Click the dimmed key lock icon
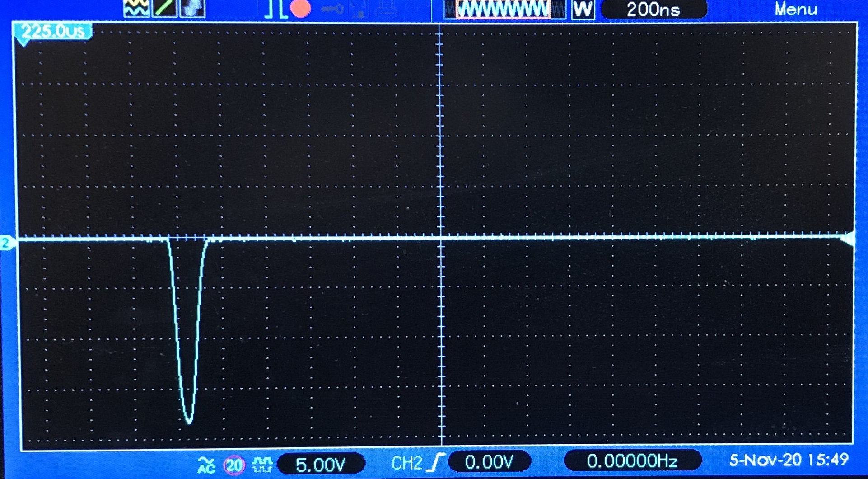The image size is (868, 479). click(x=332, y=8)
